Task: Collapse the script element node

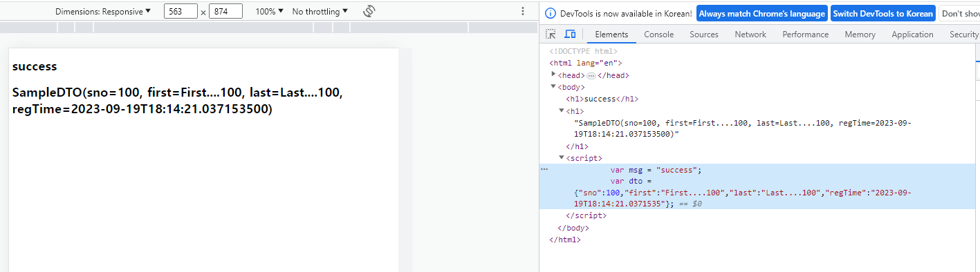Action: 562,157
